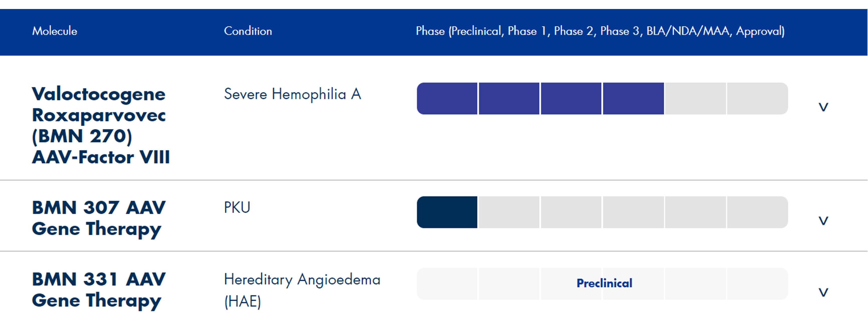
Task: Click fifth gray segment of Hemophilia A bar
Action: tap(695, 98)
